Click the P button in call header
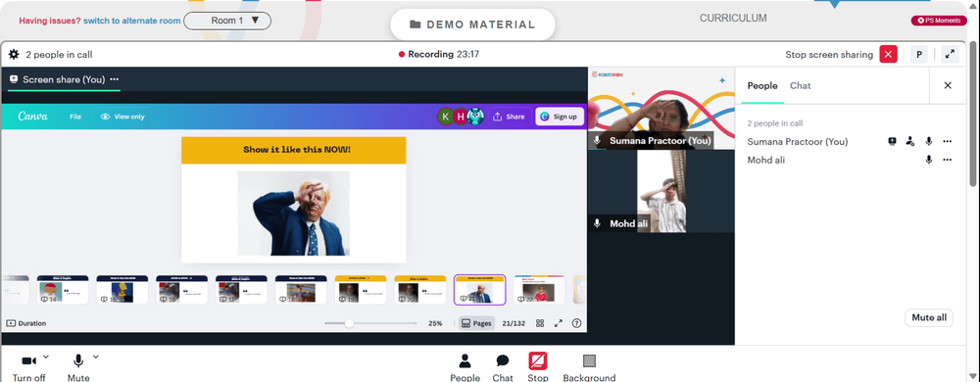Screen dimensions: 980x382 click(x=919, y=54)
